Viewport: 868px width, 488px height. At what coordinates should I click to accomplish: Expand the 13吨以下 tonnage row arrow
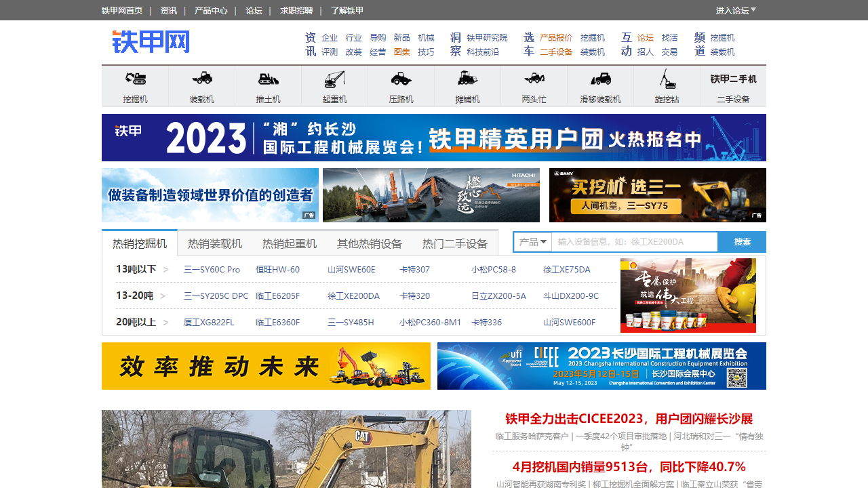[166, 270]
